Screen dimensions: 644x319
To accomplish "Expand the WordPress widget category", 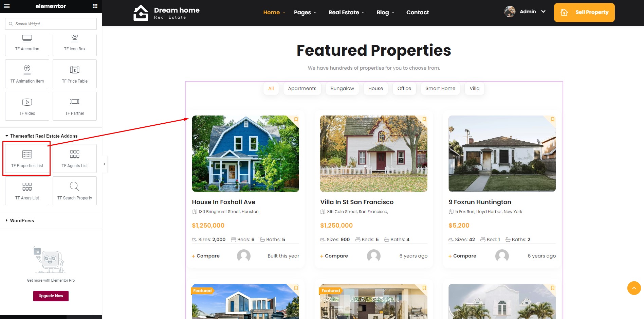I will 20,220.
